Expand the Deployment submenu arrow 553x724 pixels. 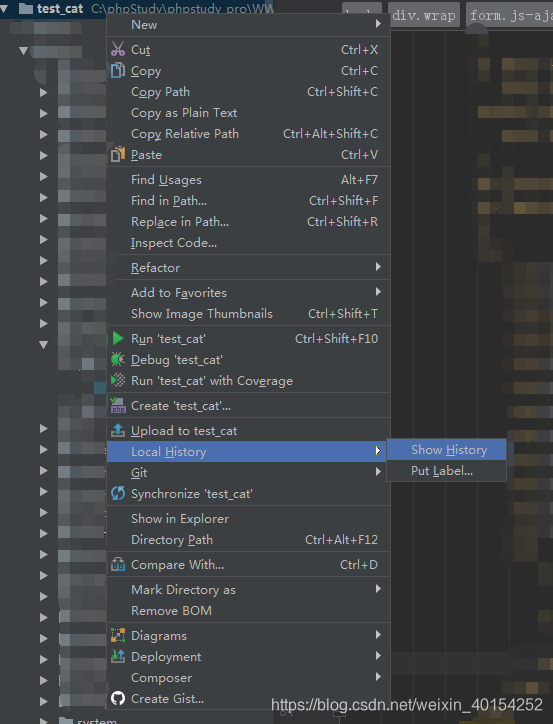pyautogui.click(x=378, y=656)
